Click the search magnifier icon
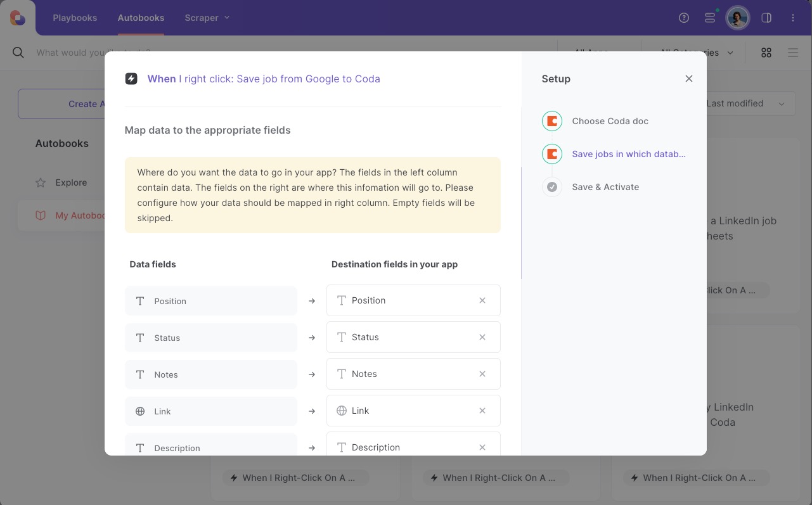The image size is (812, 505). point(18,53)
